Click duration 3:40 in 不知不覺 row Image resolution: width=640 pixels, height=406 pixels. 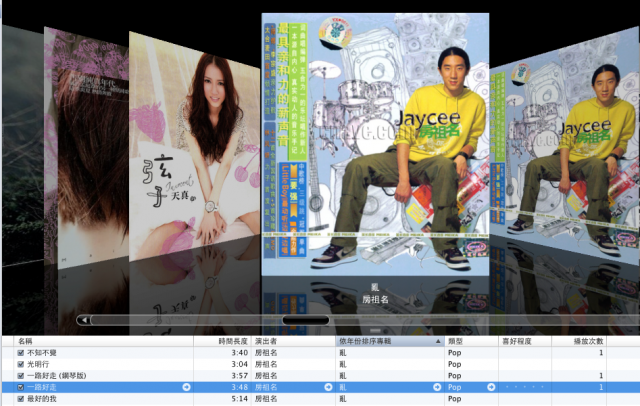point(240,353)
